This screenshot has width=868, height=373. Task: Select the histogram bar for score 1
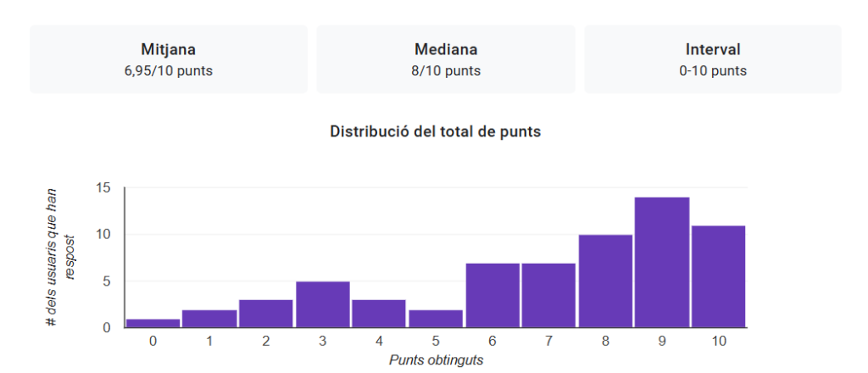point(209,319)
